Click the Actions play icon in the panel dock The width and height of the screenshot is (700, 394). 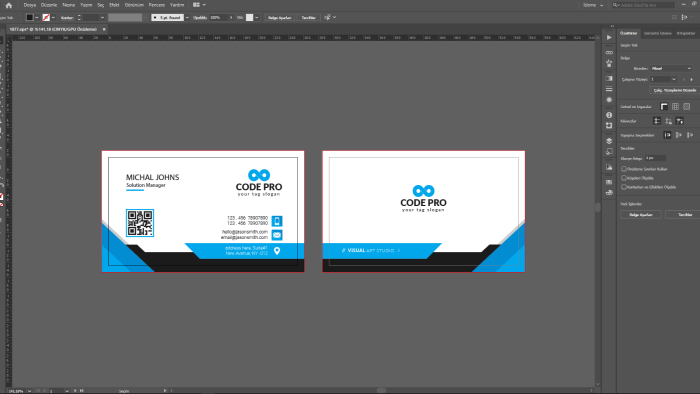pyautogui.click(x=609, y=37)
